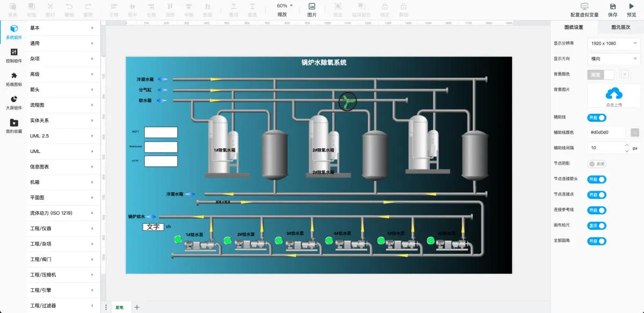Toggle the 全部圆角 rounded corners switch
Image resolution: width=644 pixels, height=313 pixels.
tap(597, 242)
